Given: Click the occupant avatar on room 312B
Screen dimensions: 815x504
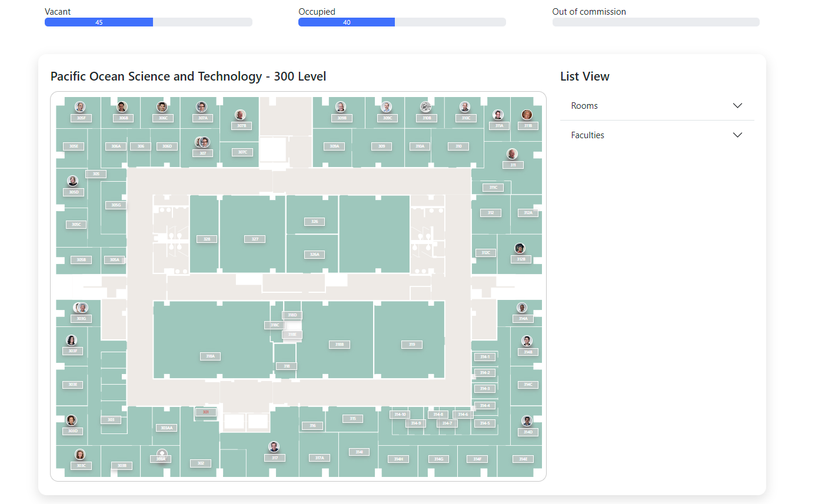Looking at the screenshot, I should pos(520,248).
